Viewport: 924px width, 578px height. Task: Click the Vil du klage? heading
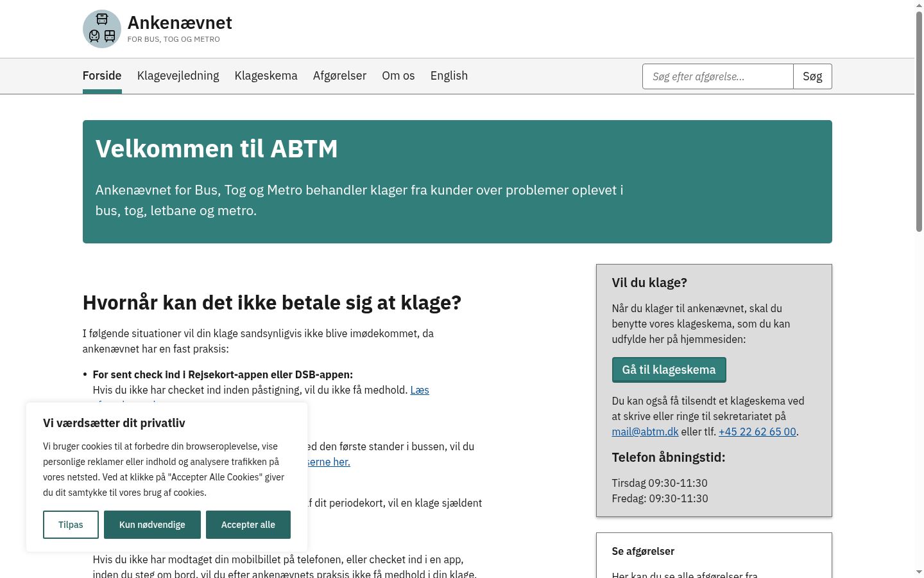click(x=649, y=283)
